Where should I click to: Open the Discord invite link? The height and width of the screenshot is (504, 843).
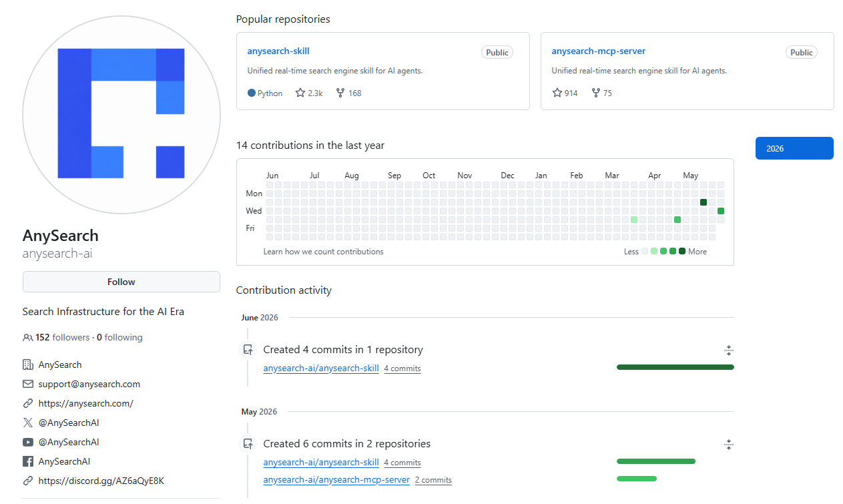(x=101, y=481)
